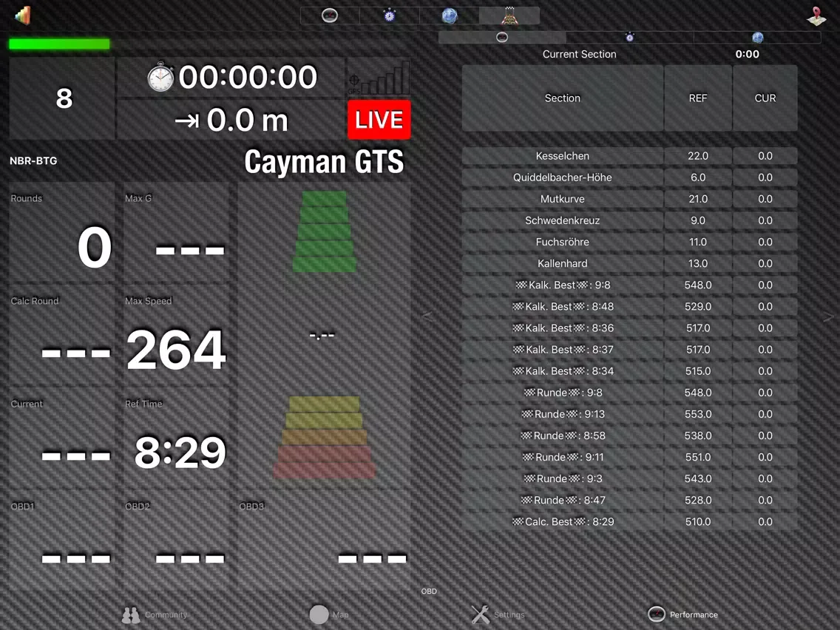Select the Runde 8:58 row

pyautogui.click(x=629, y=436)
